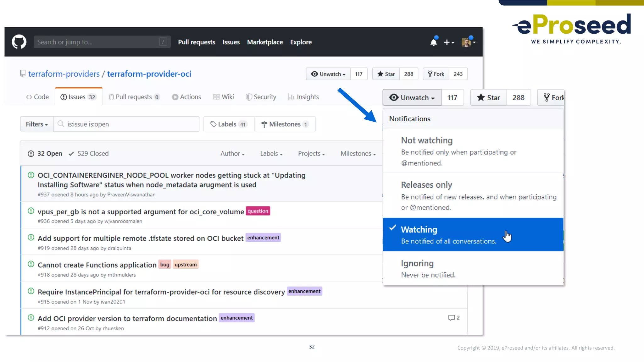644x362 pixels.
Task: Open Issues in top navigation
Action: (231, 42)
